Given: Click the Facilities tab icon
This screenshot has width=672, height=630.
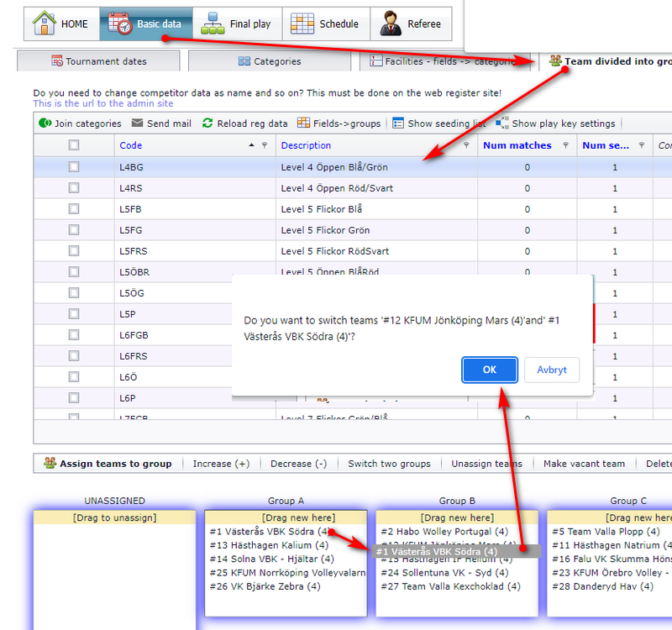Looking at the screenshot, I should (375, 60).
